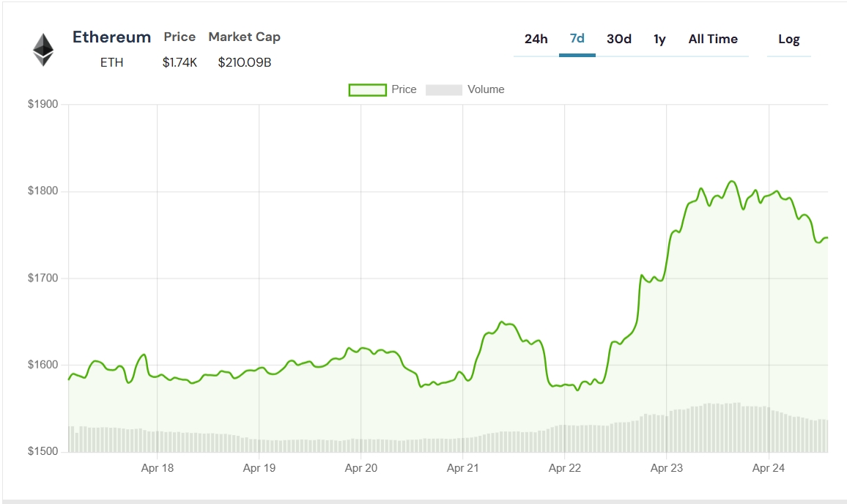Click the $1.74K price value

180,63
